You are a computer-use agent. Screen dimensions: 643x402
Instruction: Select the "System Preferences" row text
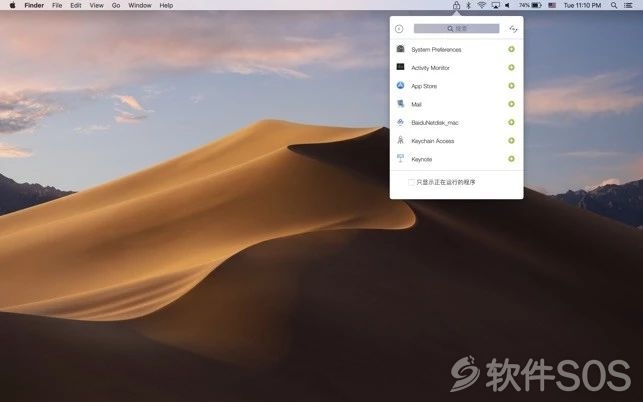[x=436, y=50]
